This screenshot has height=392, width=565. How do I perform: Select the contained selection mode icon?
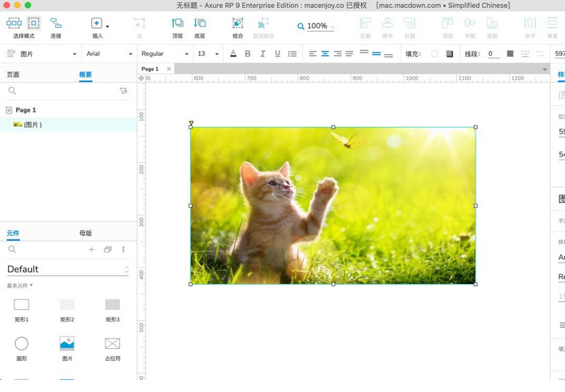[34, 23]
